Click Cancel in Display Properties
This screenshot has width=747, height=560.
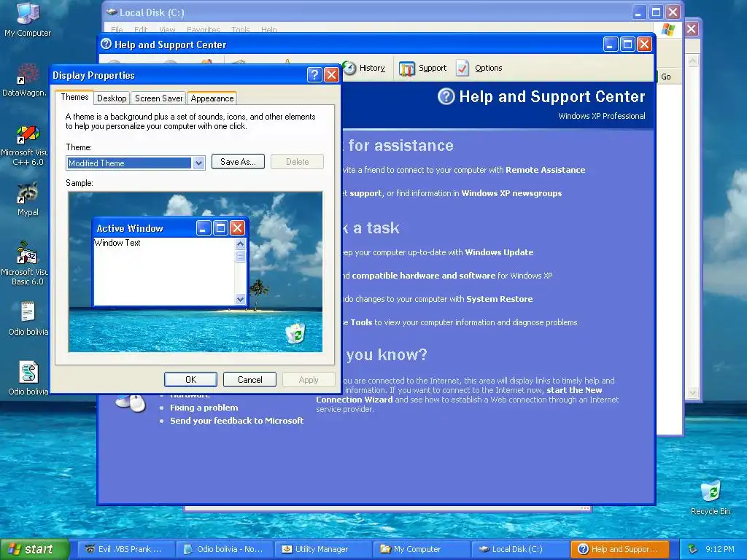click(249, 379)
